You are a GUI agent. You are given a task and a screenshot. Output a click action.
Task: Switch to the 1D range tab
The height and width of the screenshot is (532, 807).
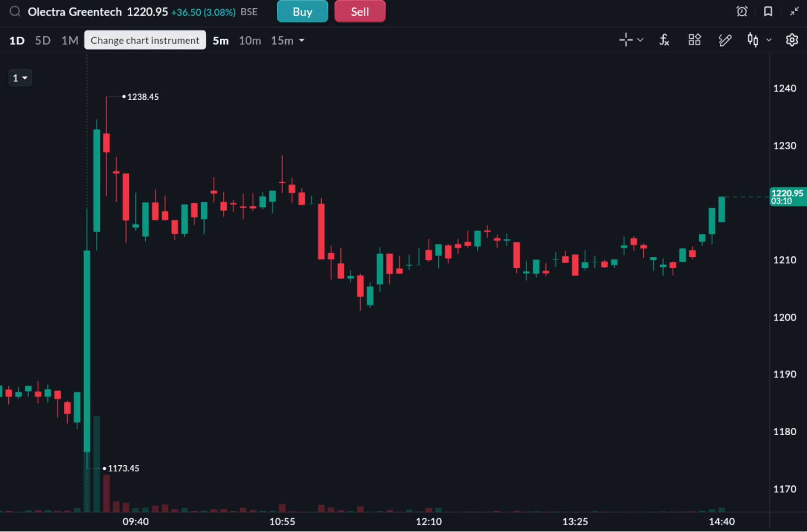coord(17,40)
